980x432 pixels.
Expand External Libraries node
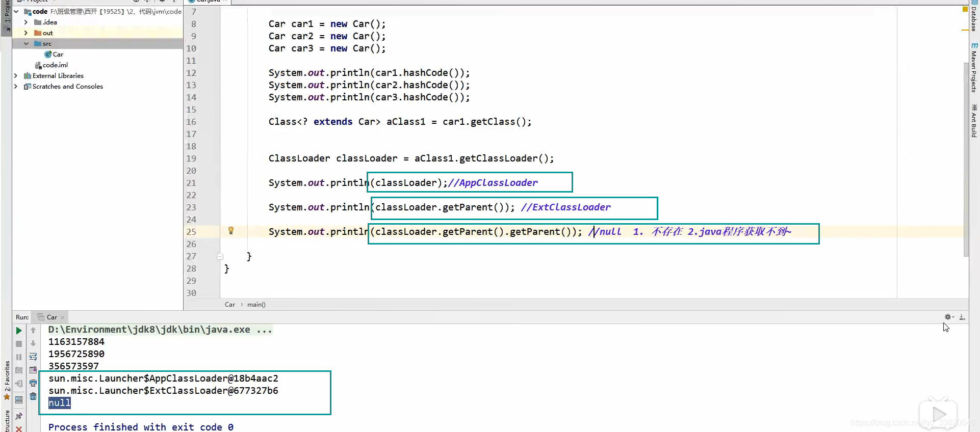click(16, 75)
